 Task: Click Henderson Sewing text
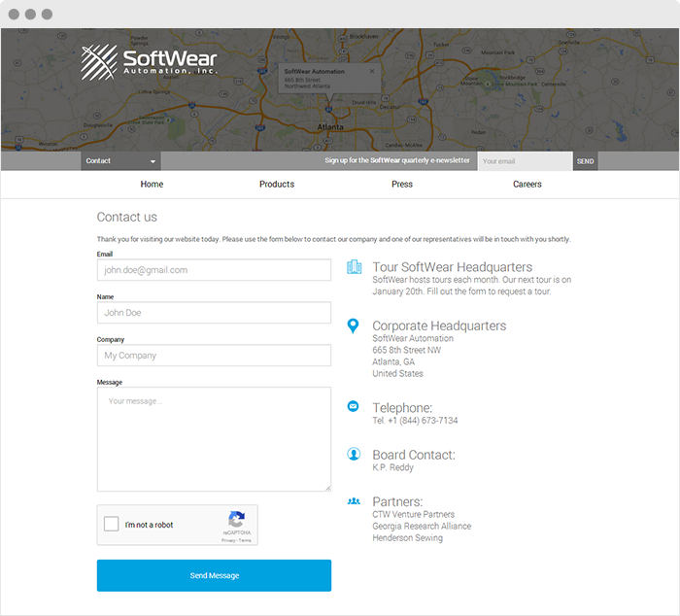408,538
